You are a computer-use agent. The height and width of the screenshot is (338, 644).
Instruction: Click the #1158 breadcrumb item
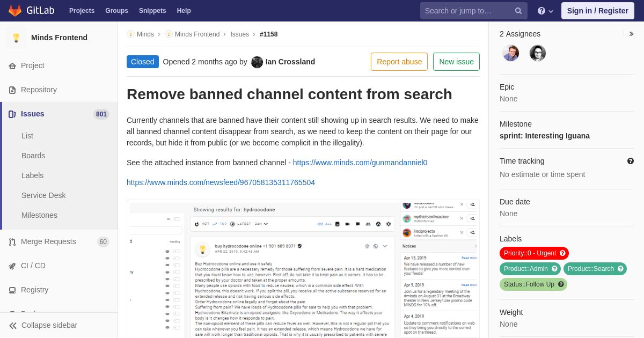pos(269,34)
